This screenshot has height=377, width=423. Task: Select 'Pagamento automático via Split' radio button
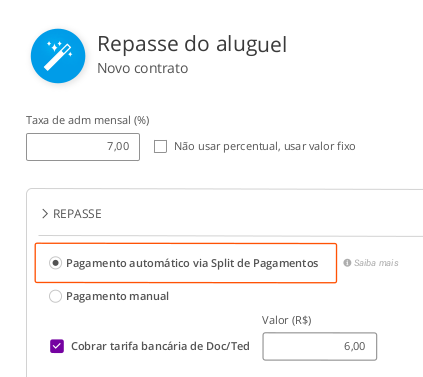(55, 263)
